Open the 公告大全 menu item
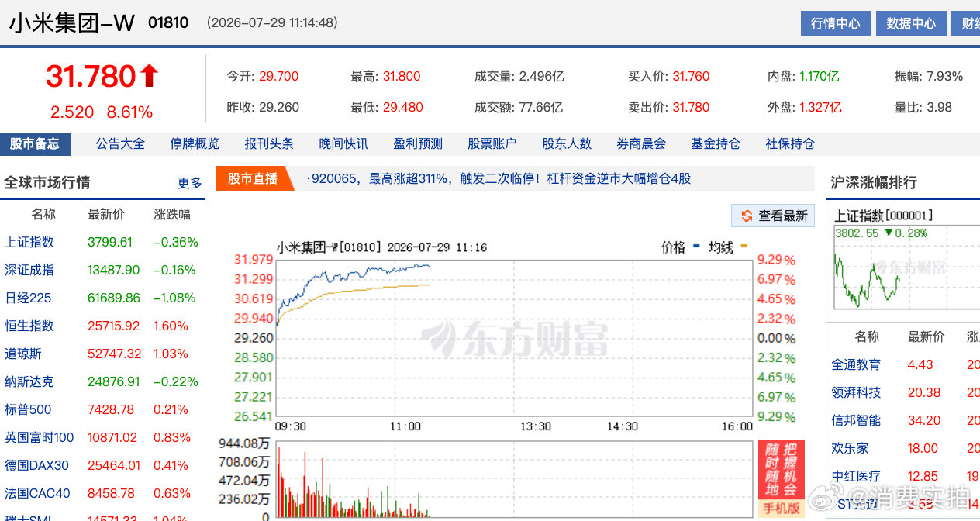The height and width of the screenshot is (521, 980). [120, 143]
